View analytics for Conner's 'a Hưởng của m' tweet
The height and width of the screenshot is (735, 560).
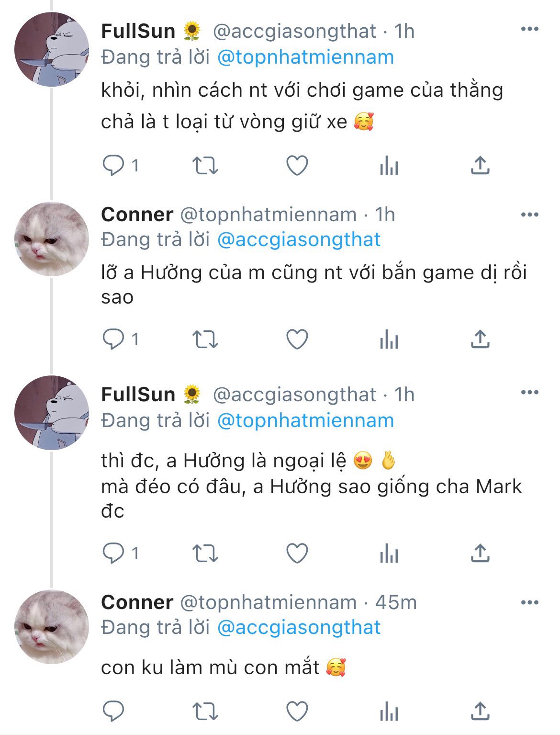(x=389, y=339)
